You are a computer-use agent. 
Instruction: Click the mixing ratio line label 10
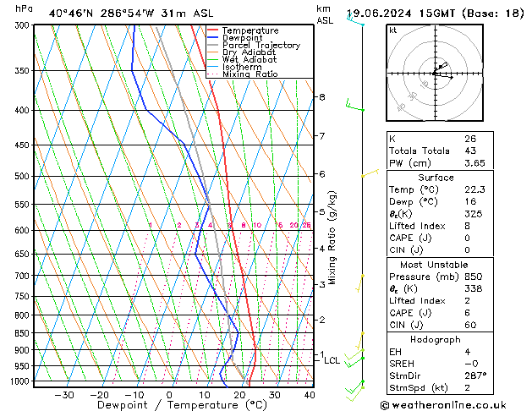click(257, 225)
